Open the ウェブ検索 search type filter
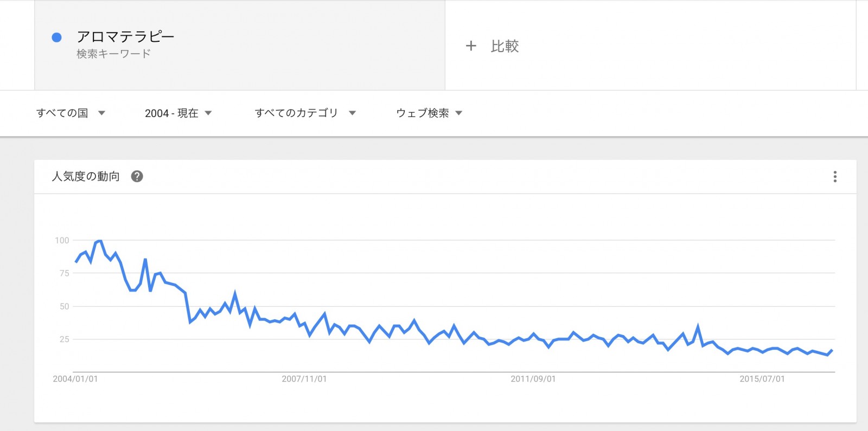This screenshot has height=431, width=868. click(x=429, y=113)
